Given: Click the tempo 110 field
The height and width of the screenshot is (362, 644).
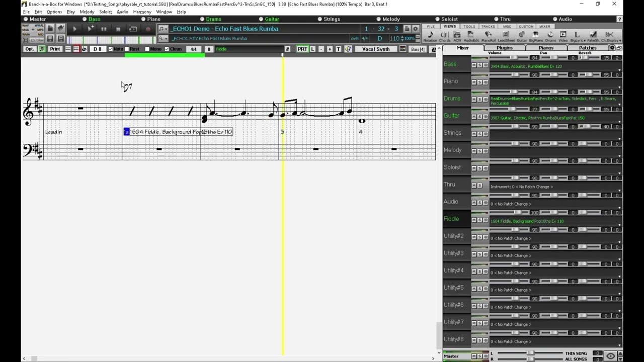Looking at the screenshot, I should (x=394, y=38).
